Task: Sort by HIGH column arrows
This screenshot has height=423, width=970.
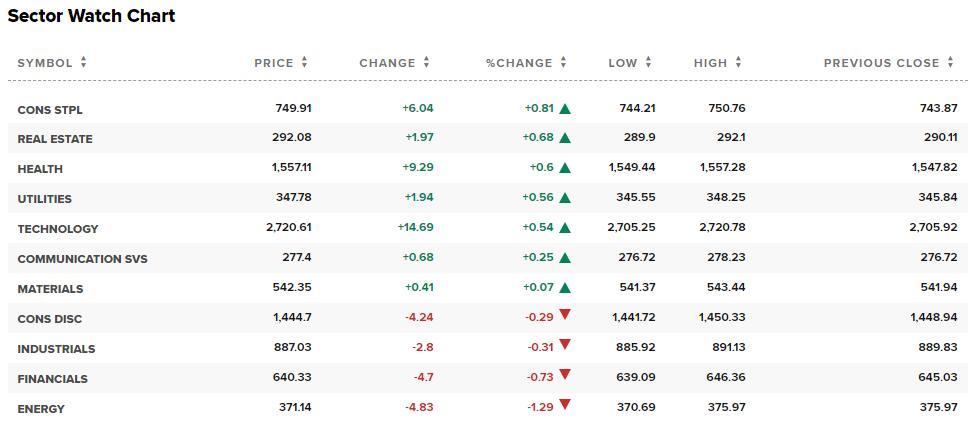Action: (x=738, y=62)
